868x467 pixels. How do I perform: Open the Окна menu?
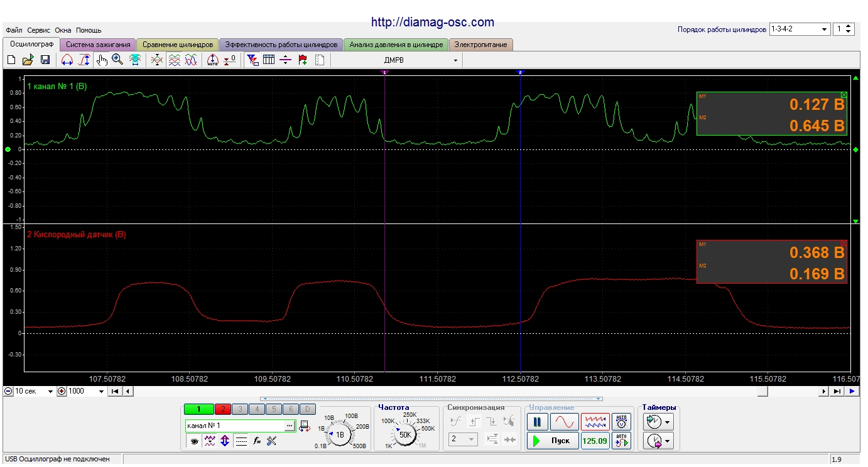point(63,30)
